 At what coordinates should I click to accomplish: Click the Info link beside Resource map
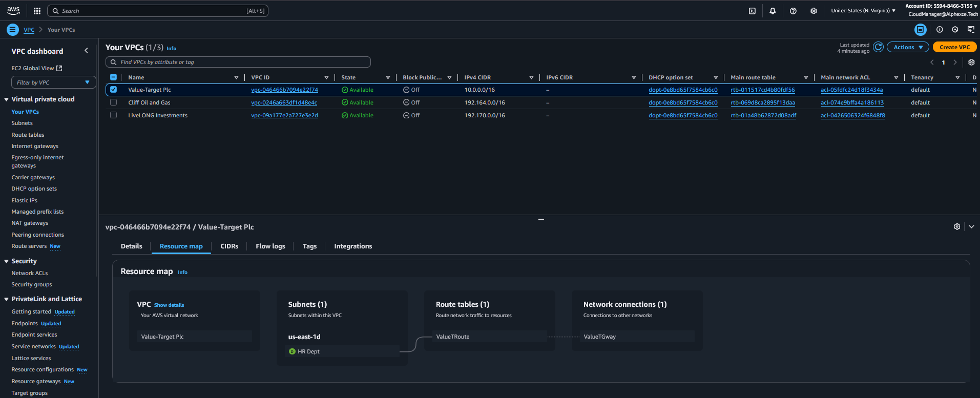[x=182, y=273]
